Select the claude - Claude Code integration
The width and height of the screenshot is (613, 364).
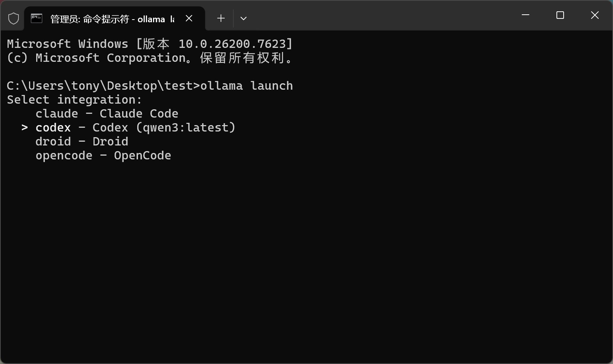click(107, 114)
